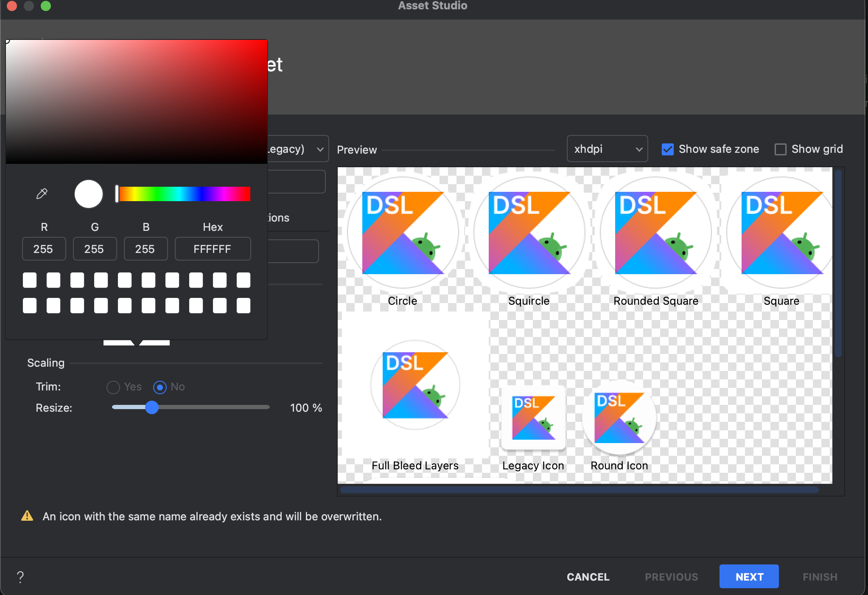Click the yellow warning triangle icon
868x595 pixels.
[x=27, y=516]
